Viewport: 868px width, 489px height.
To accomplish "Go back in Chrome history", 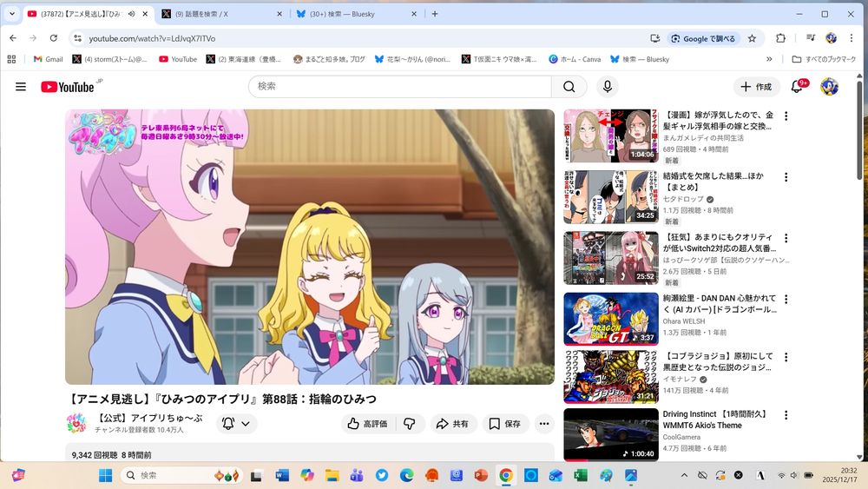I will (x=13, y=38).
